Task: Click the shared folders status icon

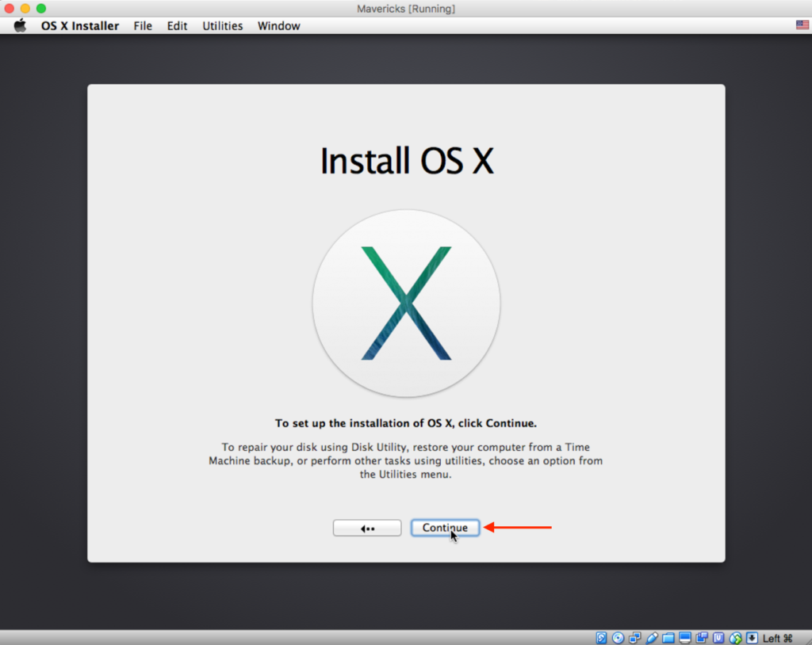Action: tap(668, 637)
